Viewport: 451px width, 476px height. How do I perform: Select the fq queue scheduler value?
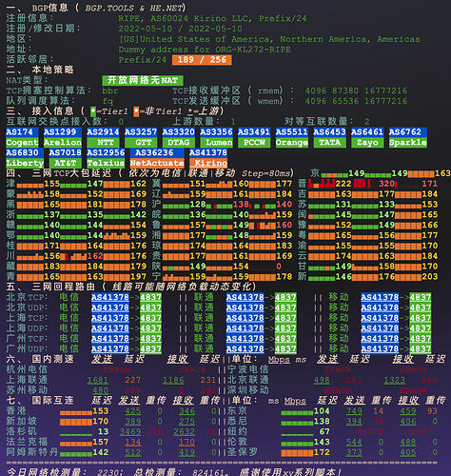(108, 101)
